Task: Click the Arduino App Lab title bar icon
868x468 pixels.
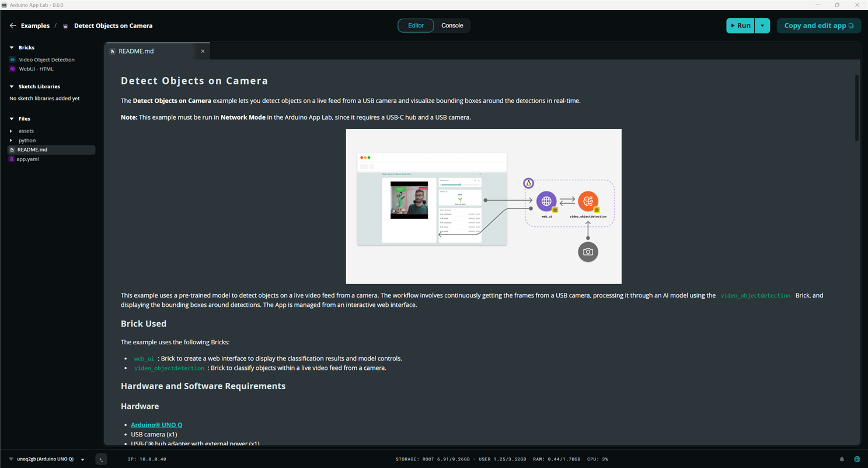Action: 5,5
